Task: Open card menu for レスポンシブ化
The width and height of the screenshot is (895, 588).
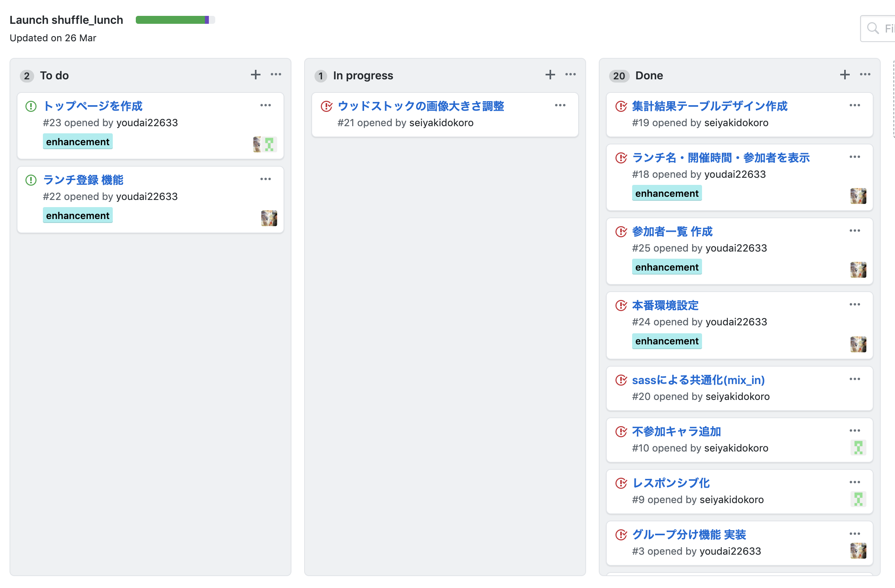Action: click(x=855, y=482)
